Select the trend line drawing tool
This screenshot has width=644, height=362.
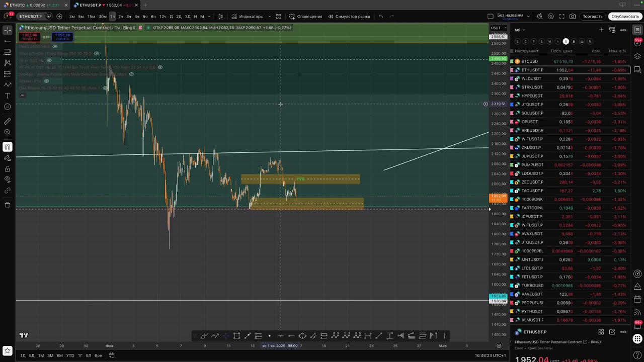8,41
